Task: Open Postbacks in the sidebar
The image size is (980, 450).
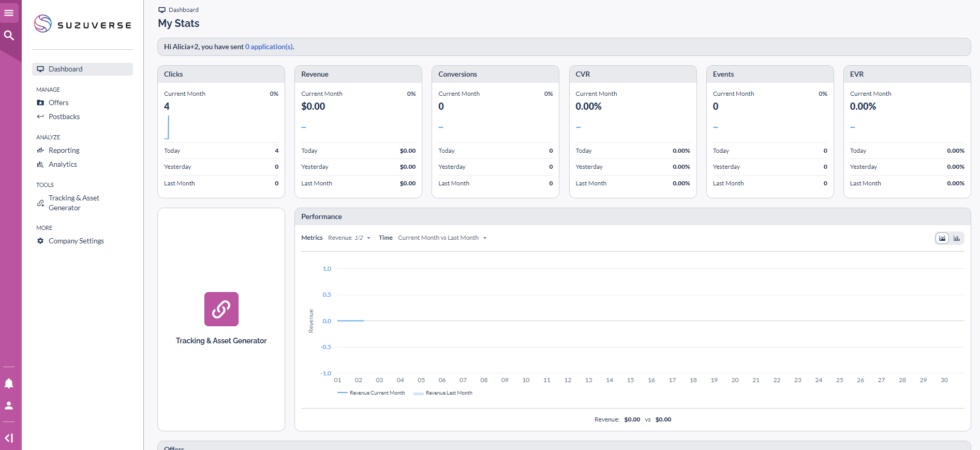Action: [x=64, y=117]
